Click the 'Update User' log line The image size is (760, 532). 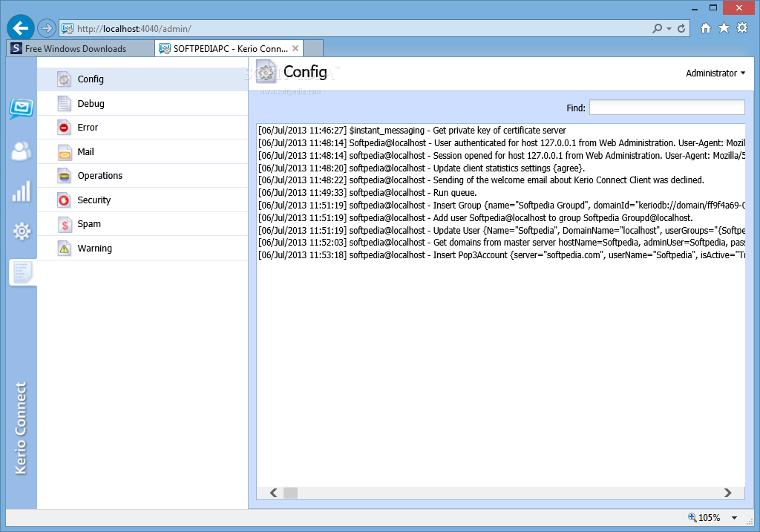pyautogui.click(x=501, y=231)
